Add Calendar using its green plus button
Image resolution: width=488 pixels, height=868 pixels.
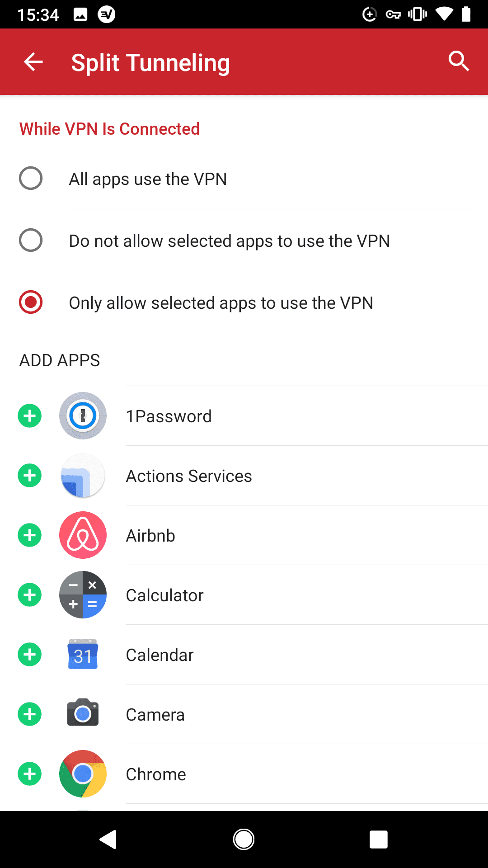click(29, 655)
